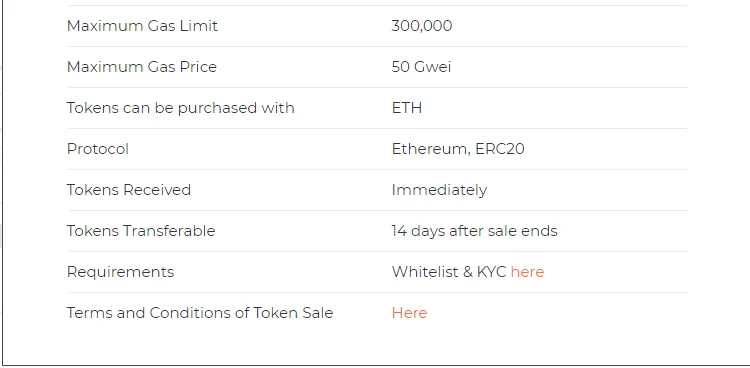Open the Whitelist & KYC 'here' link

click(527, 272)
